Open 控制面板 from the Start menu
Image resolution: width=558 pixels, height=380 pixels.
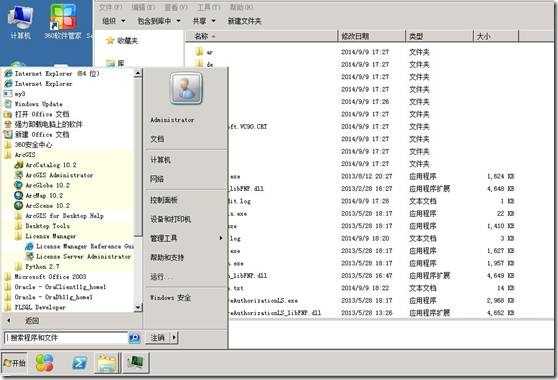[163, 200]
